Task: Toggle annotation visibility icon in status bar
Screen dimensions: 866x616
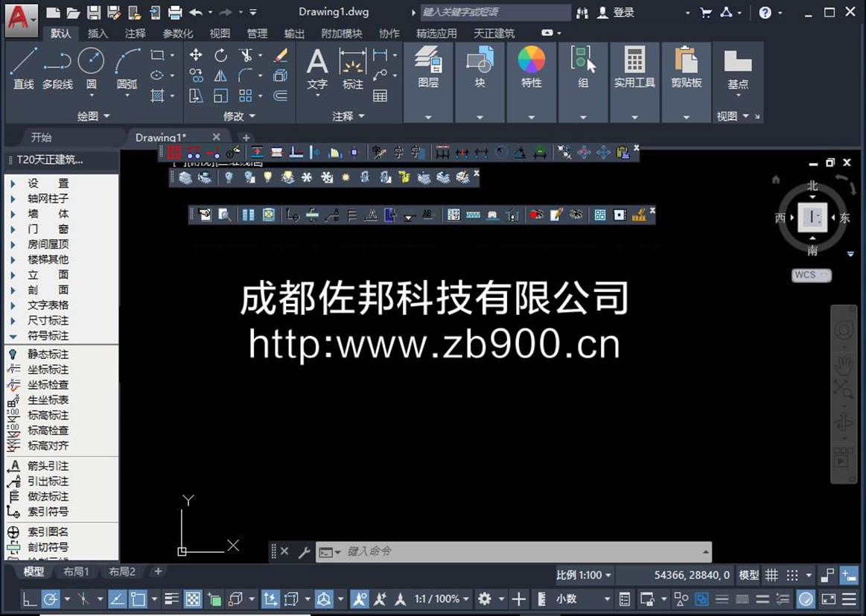Action: click(x=360, y=599)
